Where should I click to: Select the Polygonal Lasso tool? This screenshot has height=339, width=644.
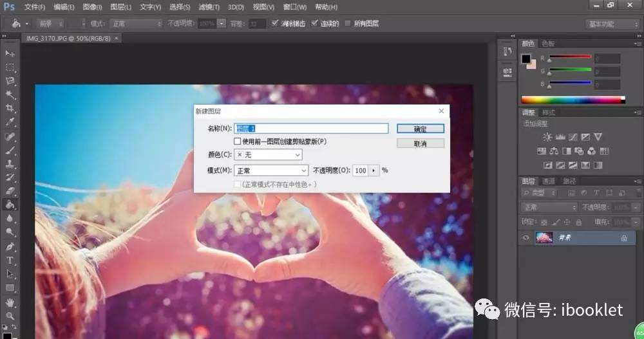click(10, 81)
